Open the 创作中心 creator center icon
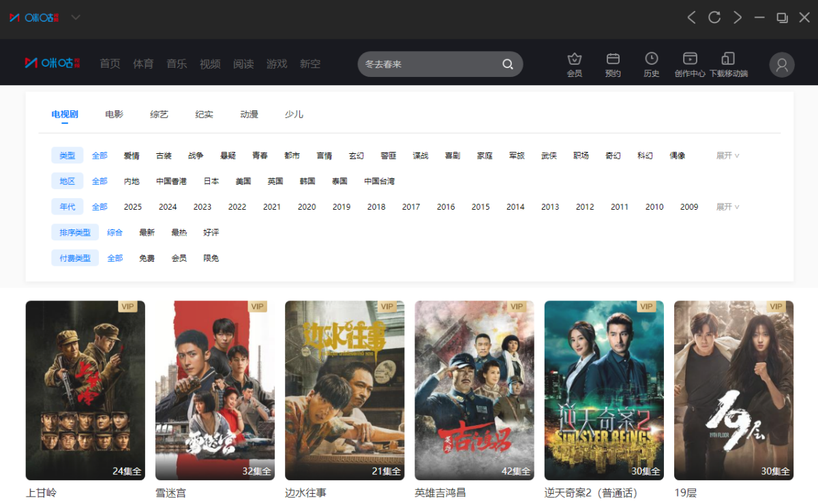 [690, 59]
